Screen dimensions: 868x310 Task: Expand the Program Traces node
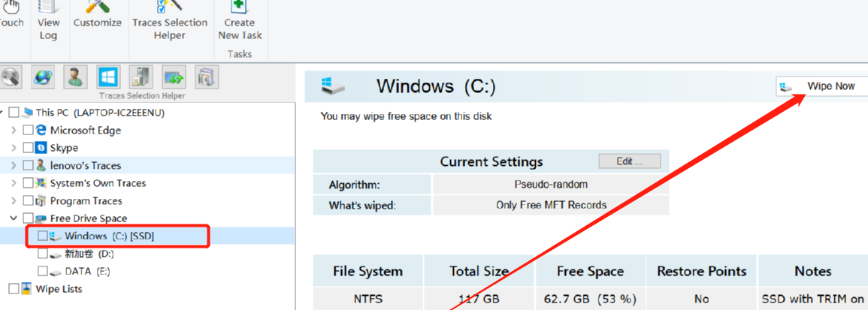click(x=14, y=200)
